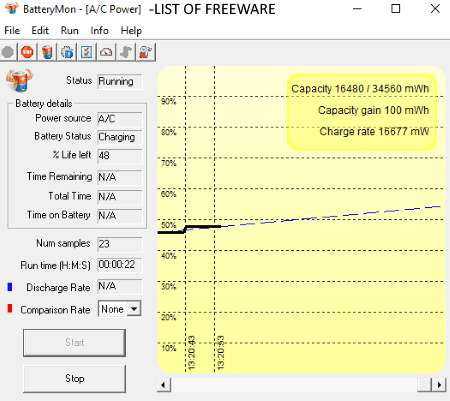Open the Run menu
Viewport: 450px width, 401px height.
coord(69,31)
